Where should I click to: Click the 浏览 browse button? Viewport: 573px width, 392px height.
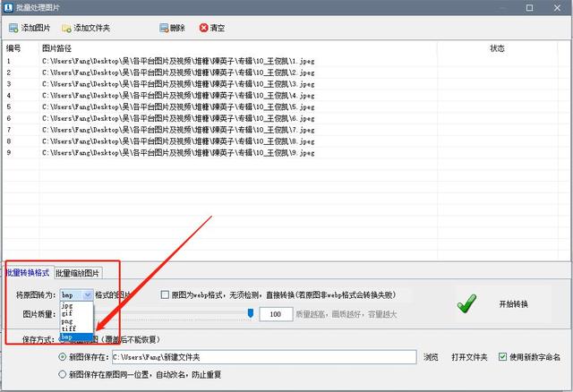tap(432, 357)
